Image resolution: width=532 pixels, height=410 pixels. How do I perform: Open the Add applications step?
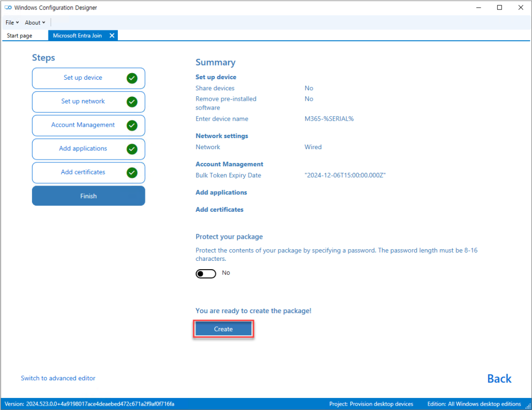pyautogui.click(x=89, y=149)
